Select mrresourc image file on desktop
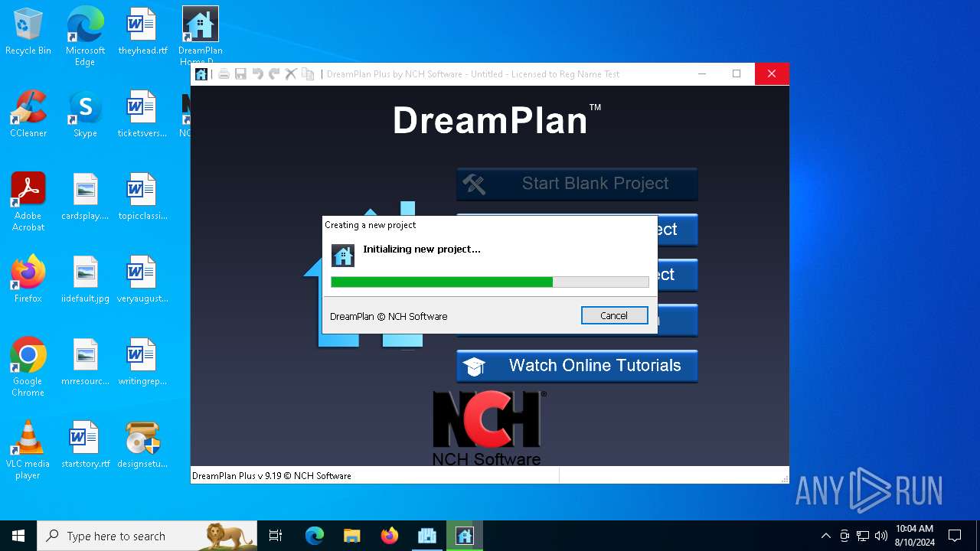The height and width of the screenshot is (551, 980). pyautogui.click(x=85, y=363)
